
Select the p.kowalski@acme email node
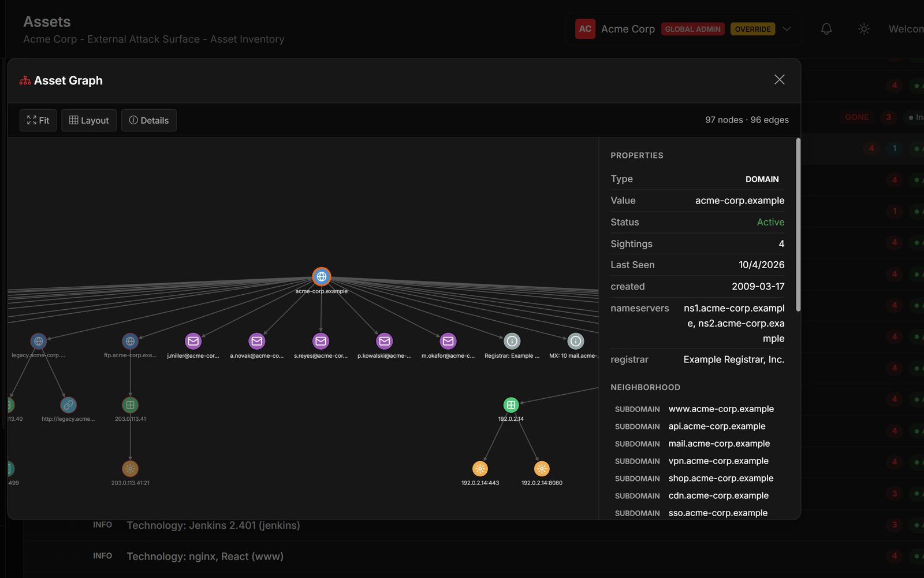pos(385,341)
